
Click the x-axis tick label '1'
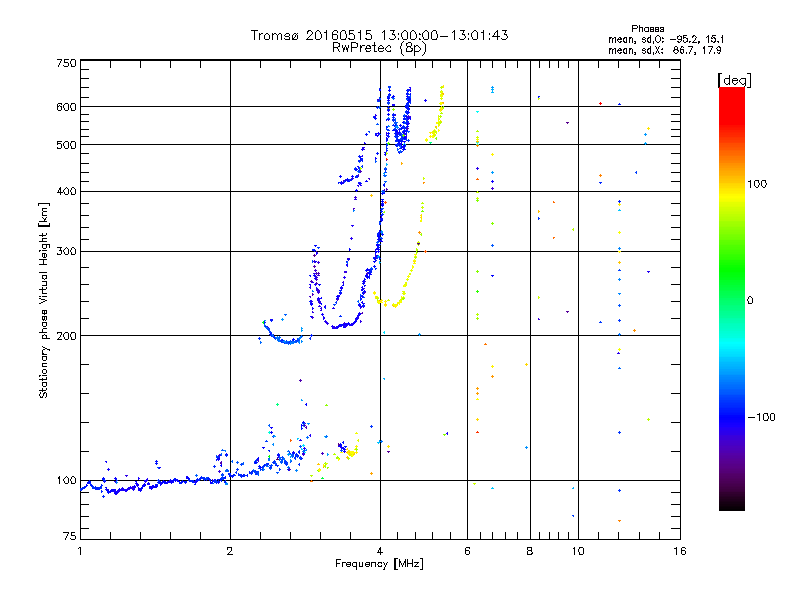click(80, 551)
